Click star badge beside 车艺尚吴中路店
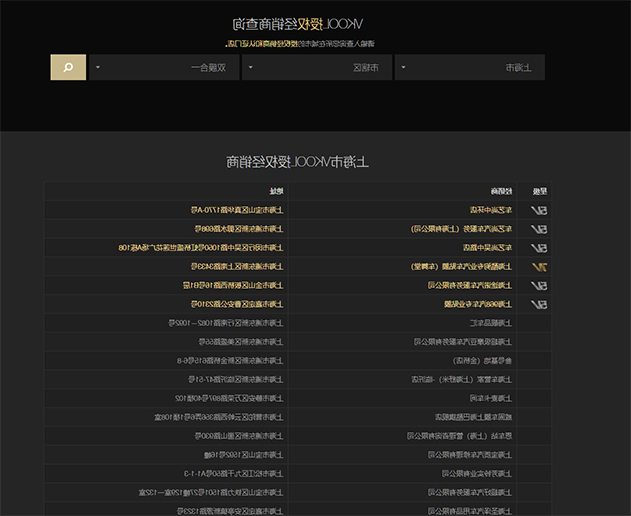Screen dimensions: 631x516 pyautogui.click(x=538, y=248)
